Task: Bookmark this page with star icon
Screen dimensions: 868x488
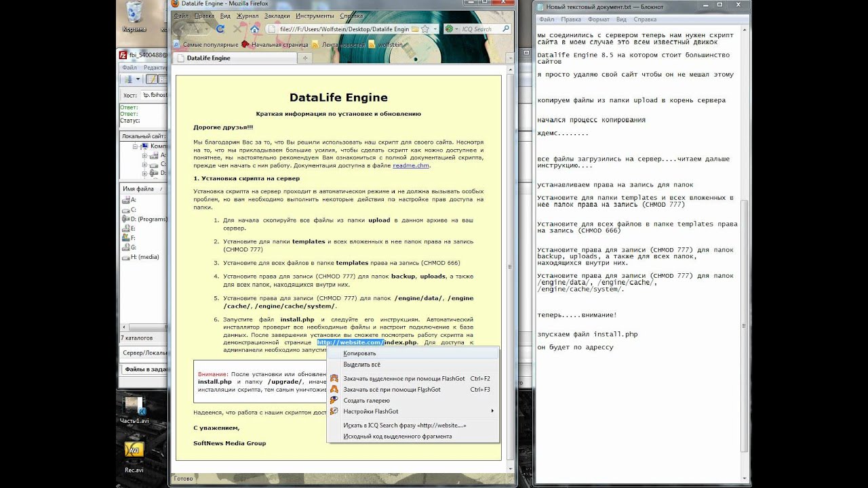Action: click(425, 29)
